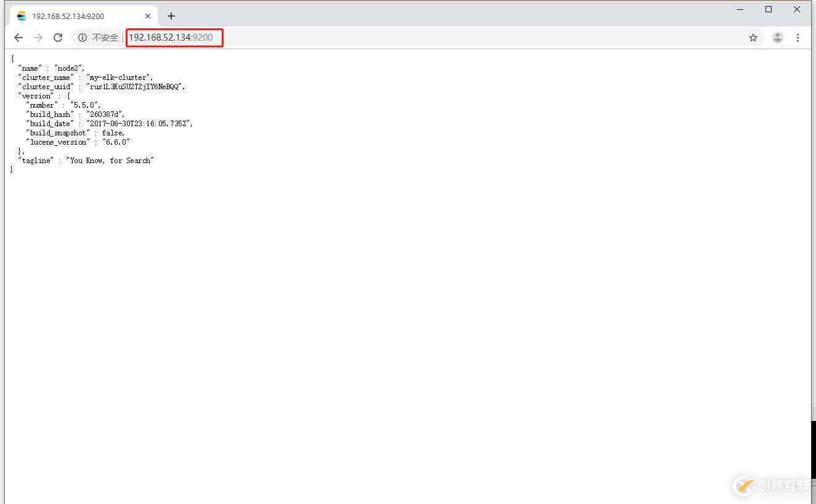Minimize the Chrome window
Viewport: 816px width, 504px height.
point(740,9)
